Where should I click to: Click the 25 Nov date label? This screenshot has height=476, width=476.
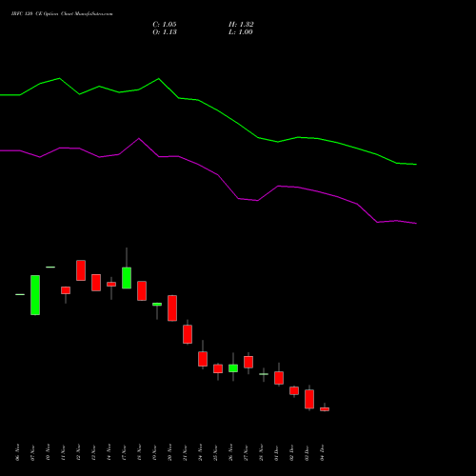(215, 452)
